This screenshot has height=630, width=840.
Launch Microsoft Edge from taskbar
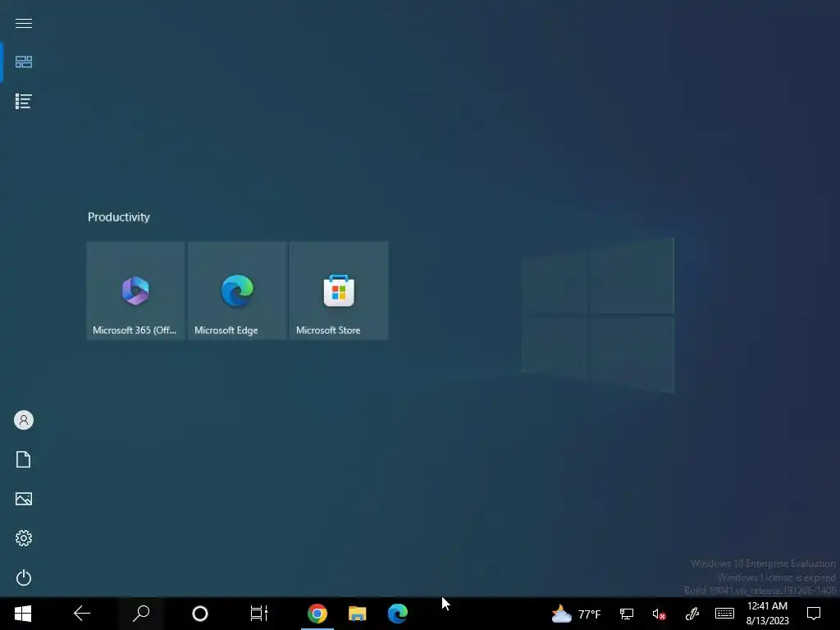pyautogui.click(x=398, y=614)
